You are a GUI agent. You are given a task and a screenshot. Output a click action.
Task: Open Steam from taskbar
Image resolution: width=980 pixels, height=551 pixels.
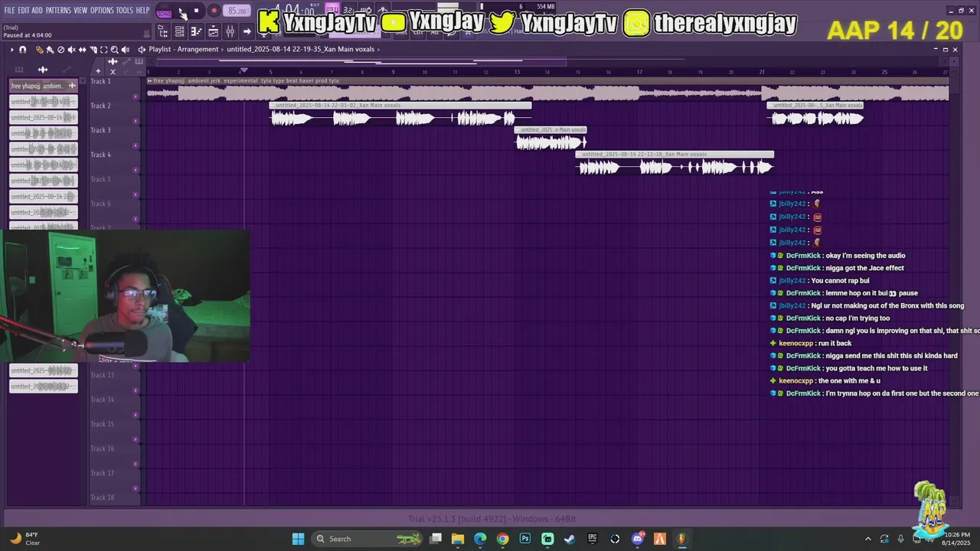tap(570, 539)
